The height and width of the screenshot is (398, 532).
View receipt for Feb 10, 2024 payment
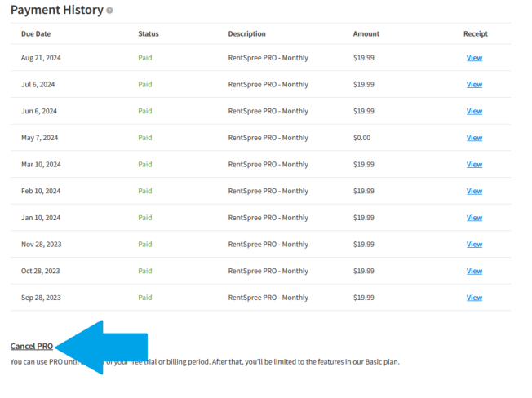coord(474,191)
